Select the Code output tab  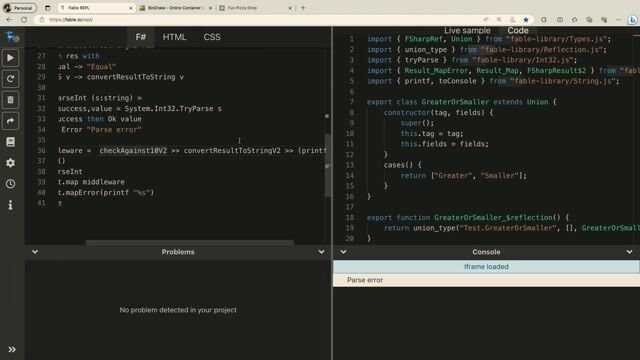click(x=518, y=31)
